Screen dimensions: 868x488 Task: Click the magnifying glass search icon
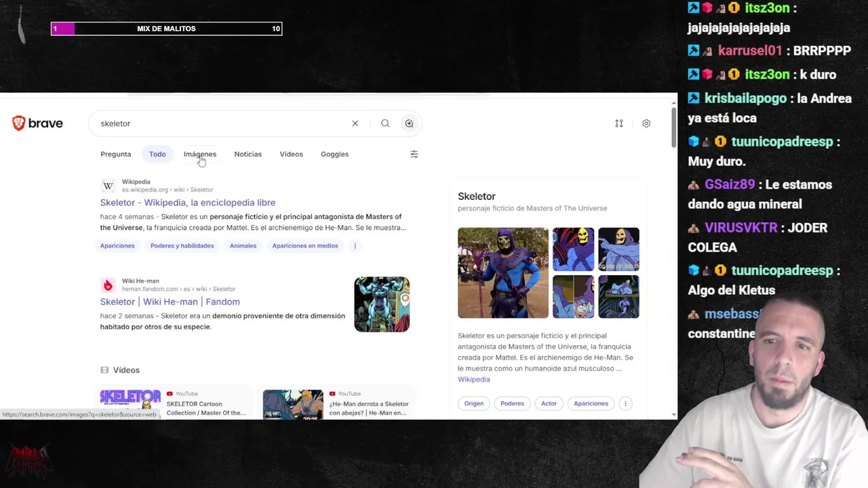click(385, 123)
